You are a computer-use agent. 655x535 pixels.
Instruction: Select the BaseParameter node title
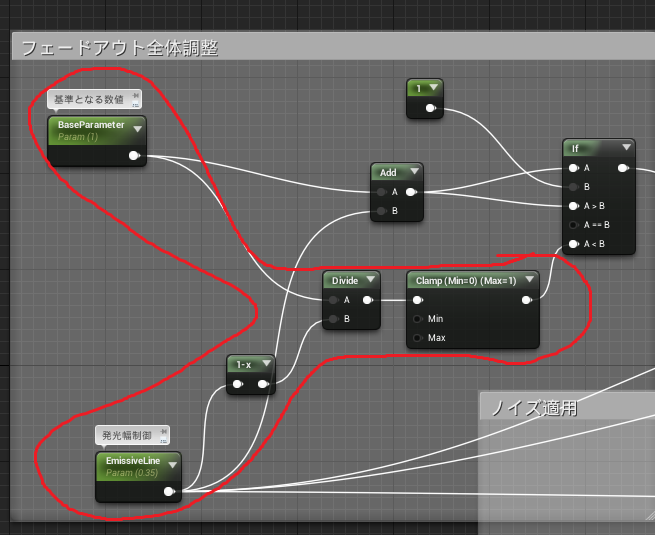point(91,125)
